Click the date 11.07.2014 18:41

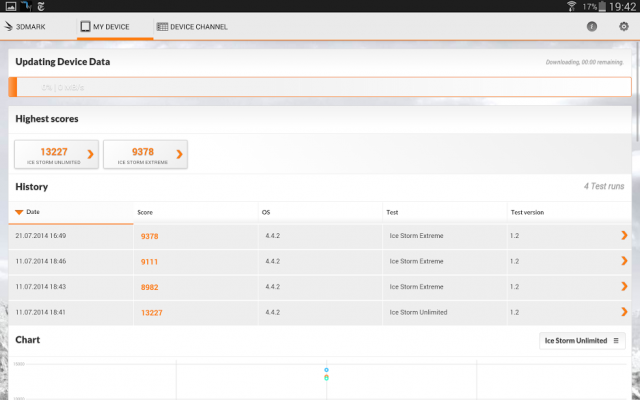pos(41,312)
